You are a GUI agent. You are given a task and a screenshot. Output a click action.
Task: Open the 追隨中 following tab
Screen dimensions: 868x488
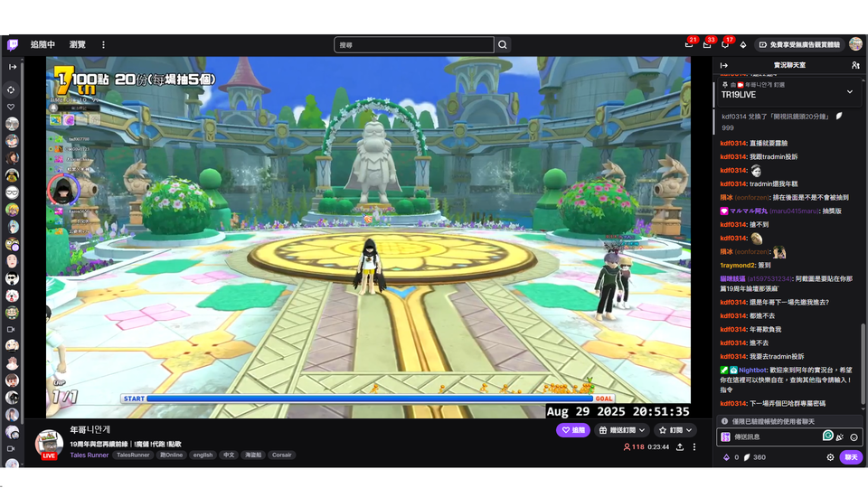tap(42, 44)
